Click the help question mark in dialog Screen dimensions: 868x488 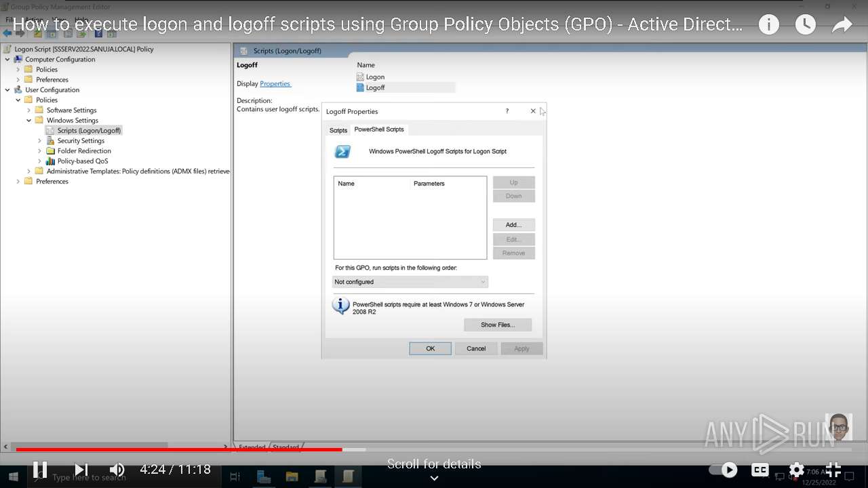[507, 111]
